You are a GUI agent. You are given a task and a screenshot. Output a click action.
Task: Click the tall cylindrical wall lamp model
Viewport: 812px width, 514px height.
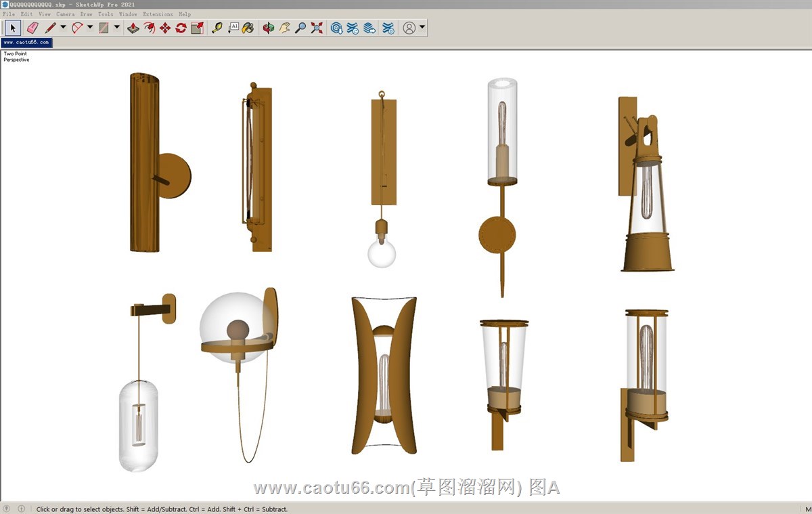click(144, 163)
